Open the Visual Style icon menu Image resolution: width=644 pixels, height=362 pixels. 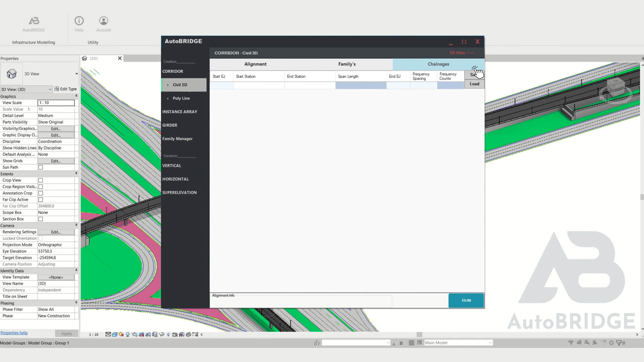115,335
